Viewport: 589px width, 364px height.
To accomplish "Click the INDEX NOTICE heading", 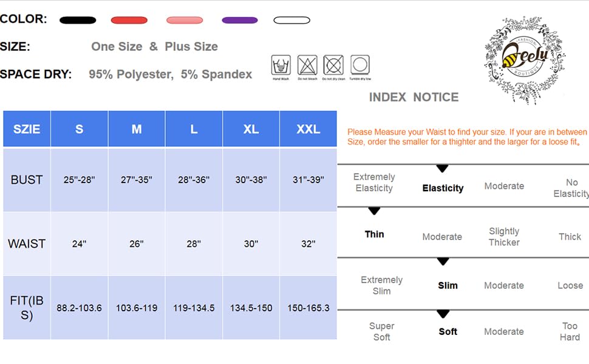I will click(414, 97).
